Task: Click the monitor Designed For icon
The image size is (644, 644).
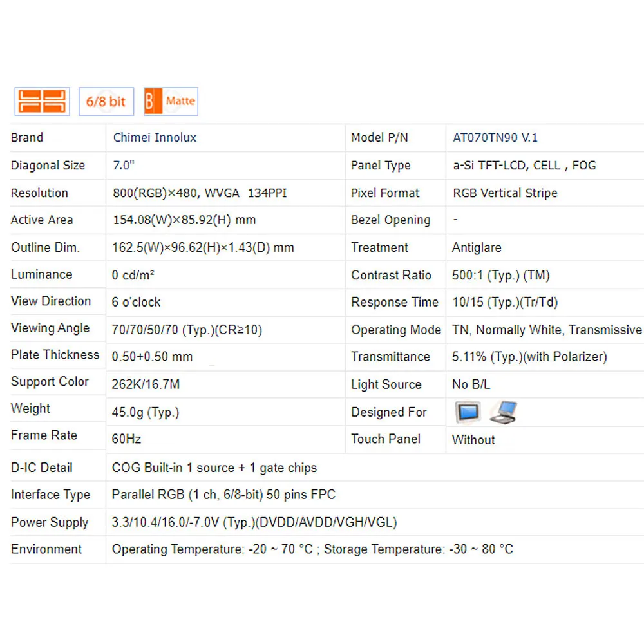Action: 468,412
